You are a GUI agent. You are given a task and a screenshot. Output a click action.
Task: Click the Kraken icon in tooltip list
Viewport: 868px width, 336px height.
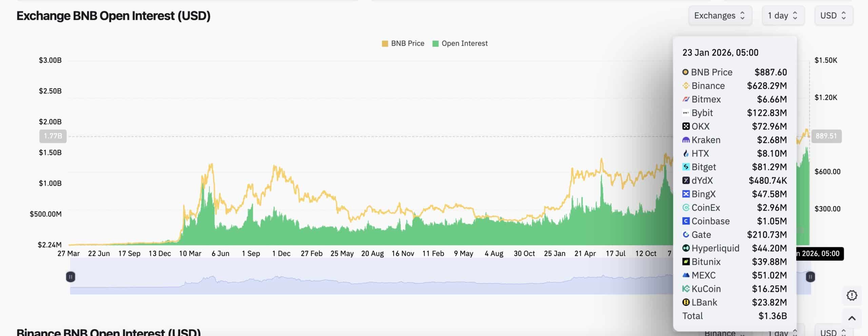coord(686,140)
